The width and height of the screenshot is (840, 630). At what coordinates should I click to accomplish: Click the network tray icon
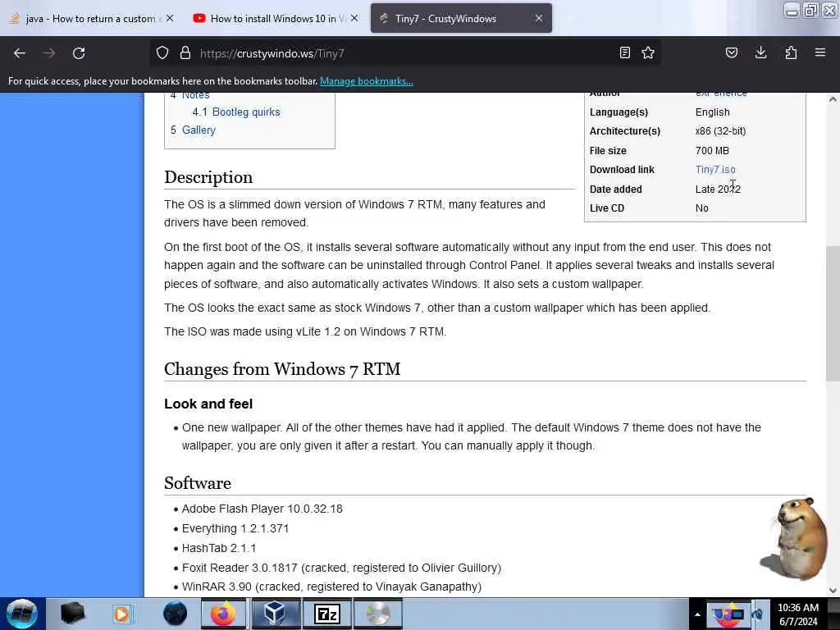click(x=757, y=614)
